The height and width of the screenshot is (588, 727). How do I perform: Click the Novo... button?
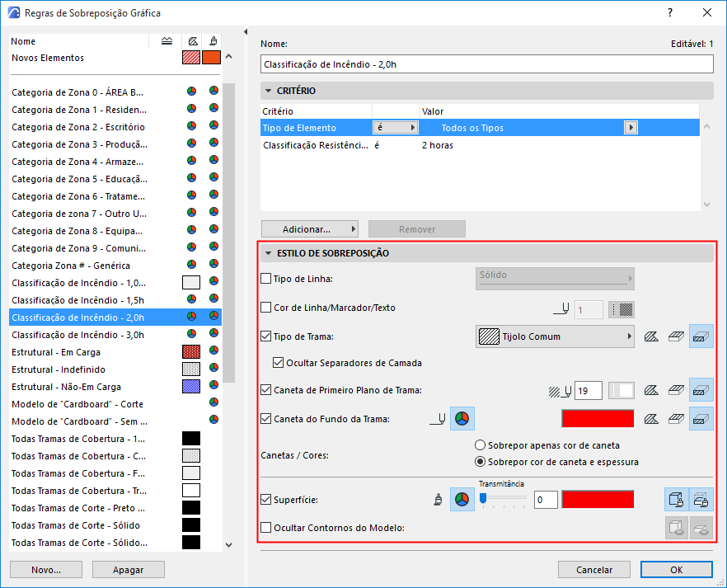point(46,570)
